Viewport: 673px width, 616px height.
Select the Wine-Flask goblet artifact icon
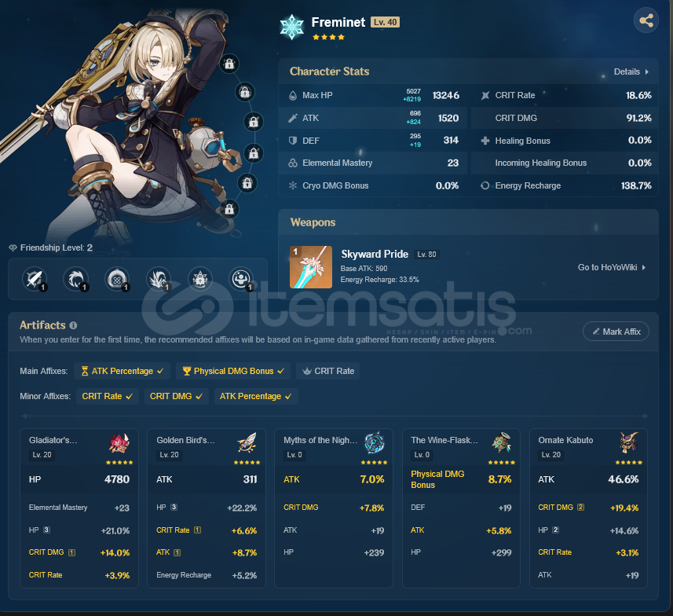pos(501,443)
